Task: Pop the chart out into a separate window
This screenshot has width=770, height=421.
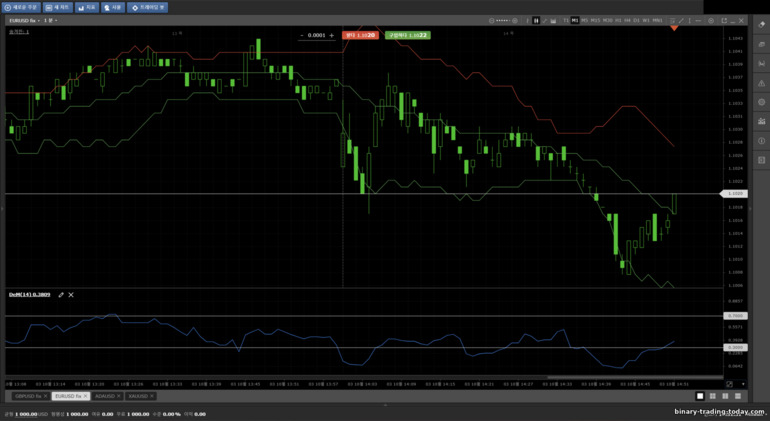Action: pos(724,21)
